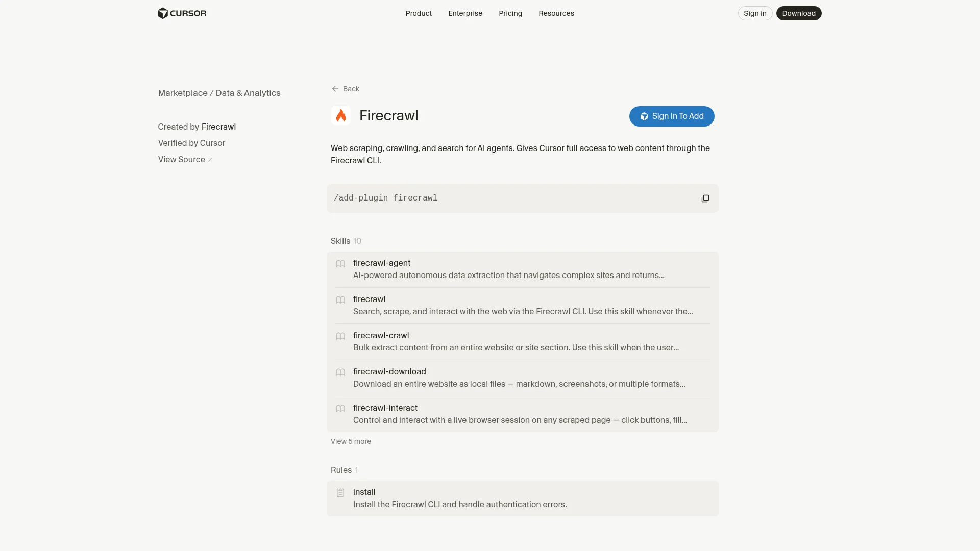Screen dimensions: 980x551
Task: Click Sign In To Add button
Action: point(672,116)
